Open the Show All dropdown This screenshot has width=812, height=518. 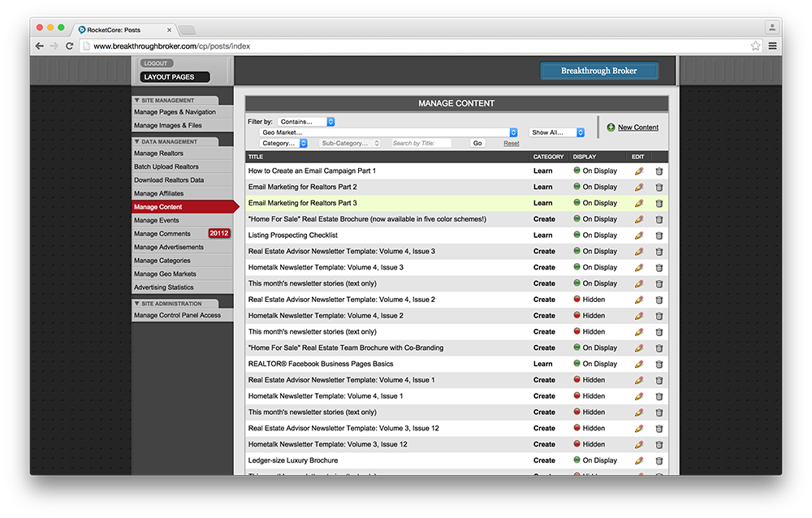click(556, 132)
